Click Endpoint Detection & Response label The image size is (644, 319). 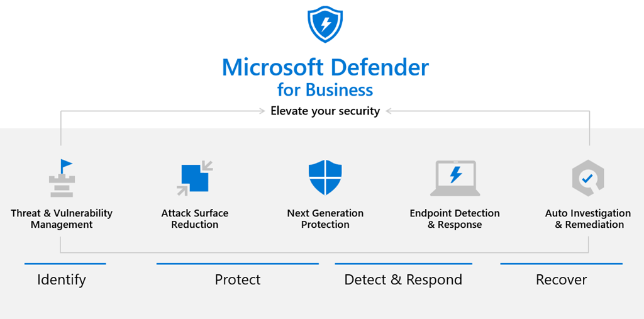click(455, 219)
